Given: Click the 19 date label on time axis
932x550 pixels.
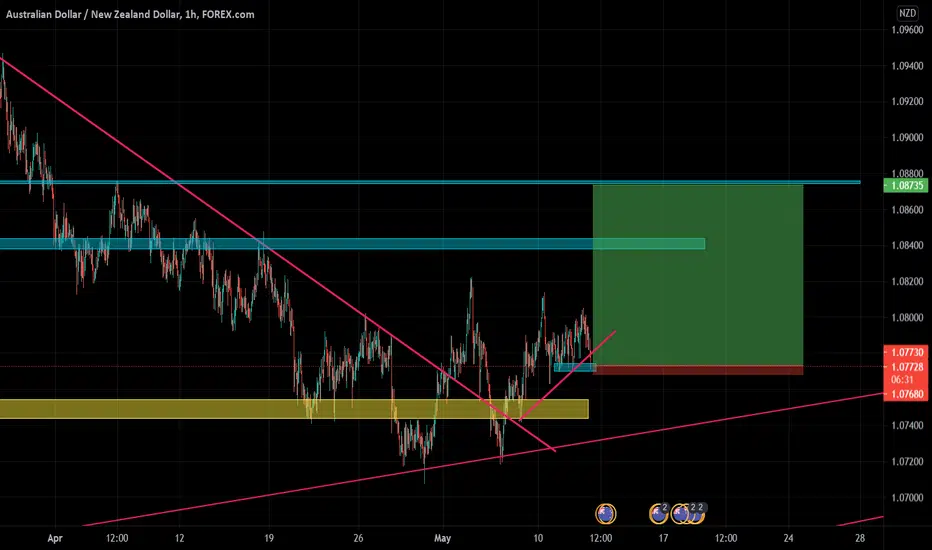Looking at the screenshot, I should pyautogui.click(x=269, y=538).
